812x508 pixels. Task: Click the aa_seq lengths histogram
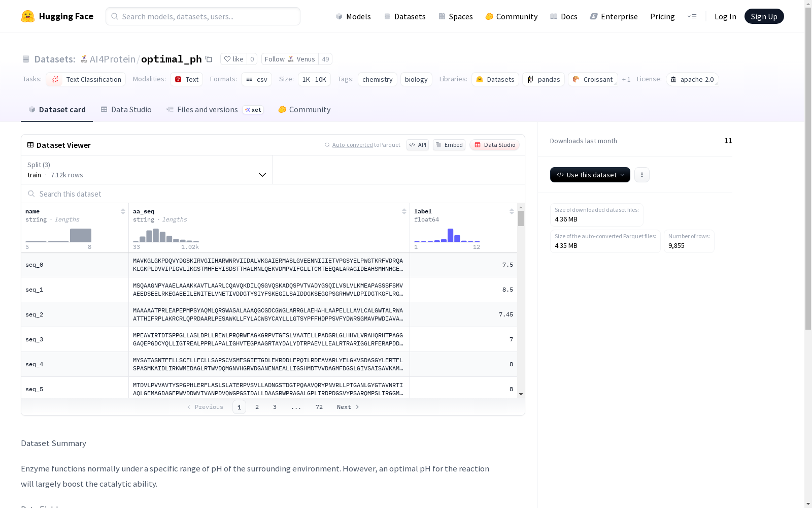tap(166, 235)
